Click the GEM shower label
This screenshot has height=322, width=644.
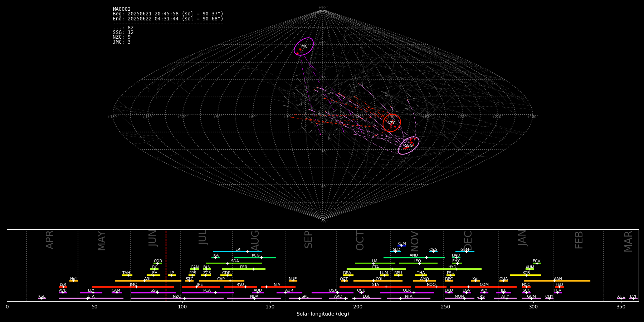[465, 250]
